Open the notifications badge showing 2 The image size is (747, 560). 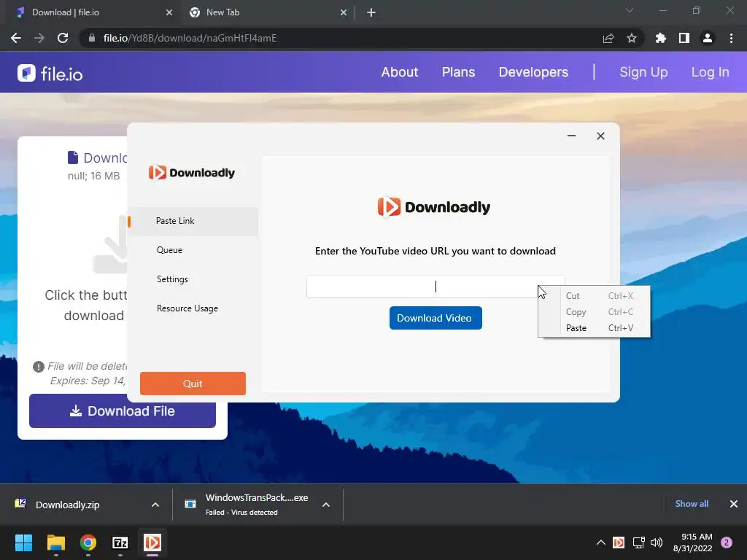(x=727, y=542)
